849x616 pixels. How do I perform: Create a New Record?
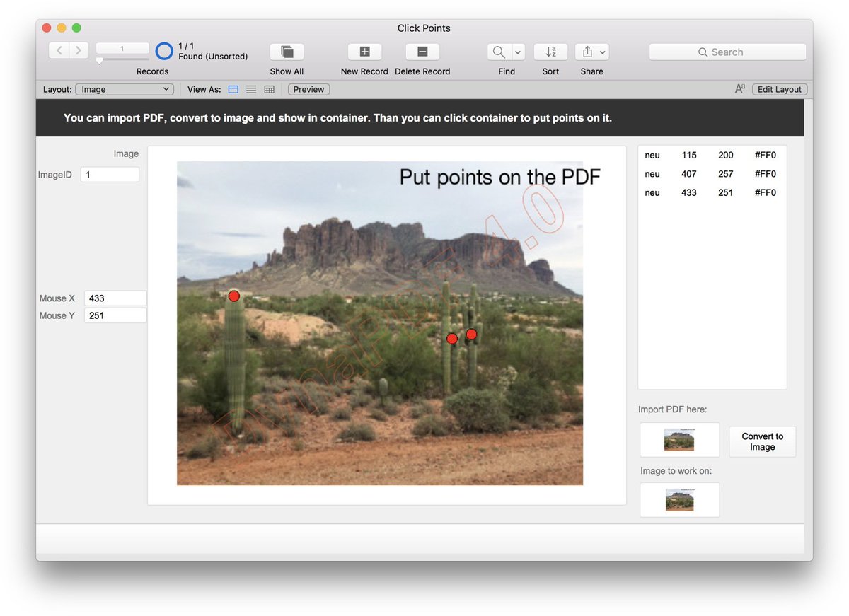pyautogui.click(x=364, y=52)
